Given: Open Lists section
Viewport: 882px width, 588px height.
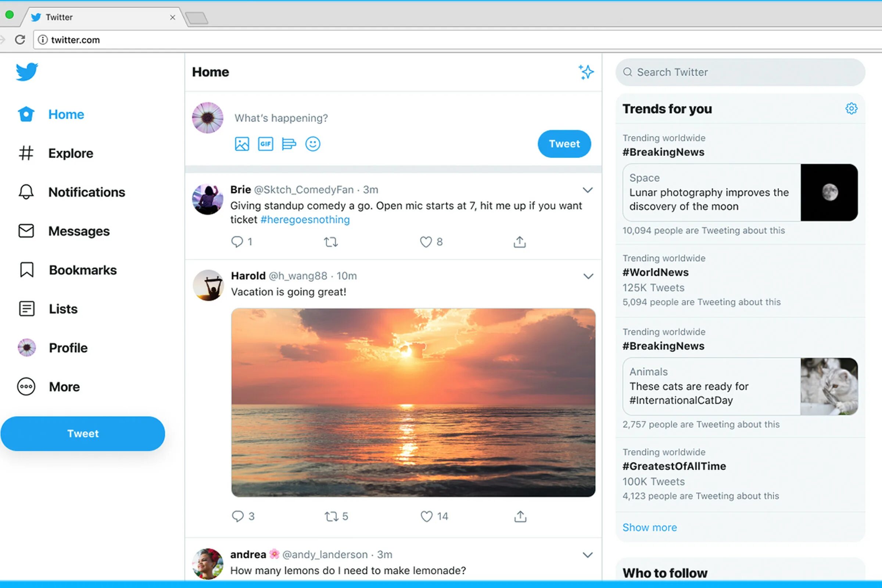Looking at the screenshot, I should pos(63,308).
